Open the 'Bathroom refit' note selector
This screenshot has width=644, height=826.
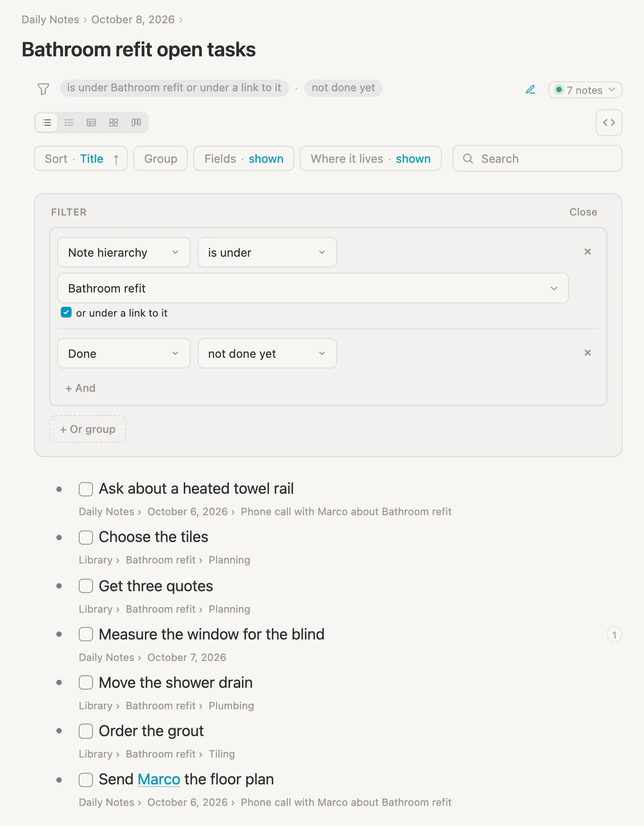pyautogui.click(x=313, y=288)
